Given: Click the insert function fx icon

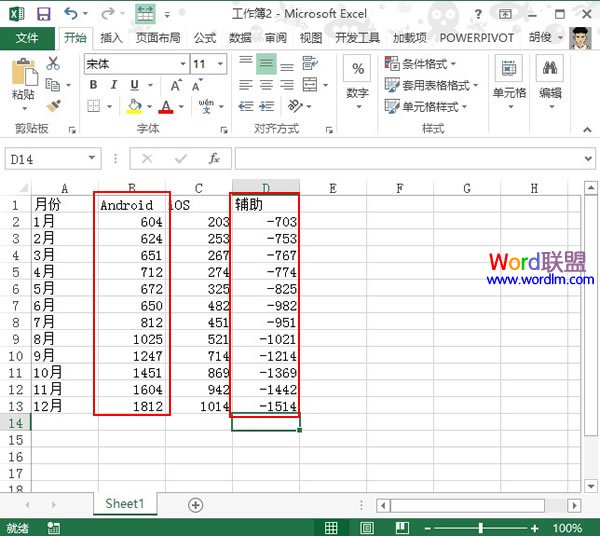Looking at the screenshot, I should [x=214, y=158].
